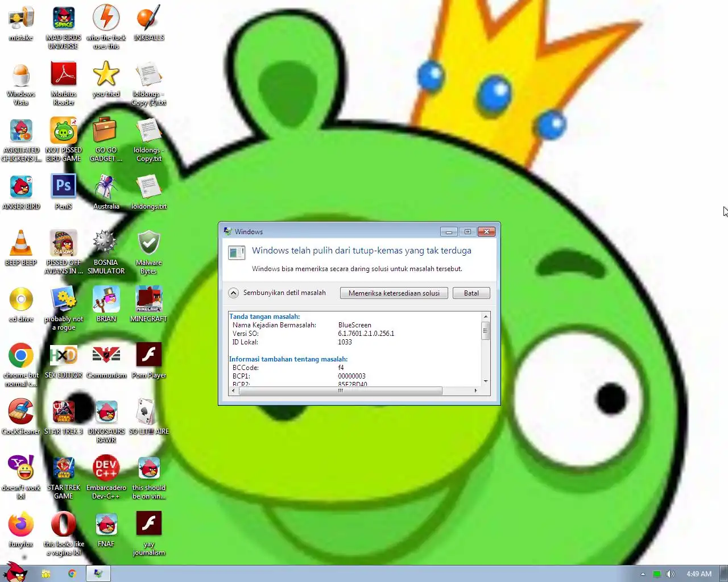The width and height of the screenshot is (728, 582).
Task: Select the GO GO GADGET briefcase icon
Action: 106,140
